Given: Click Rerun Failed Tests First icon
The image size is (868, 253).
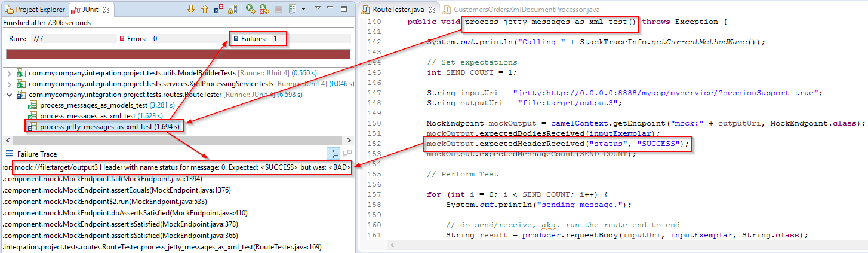Looking at the screenshot, I should [264, 9].
